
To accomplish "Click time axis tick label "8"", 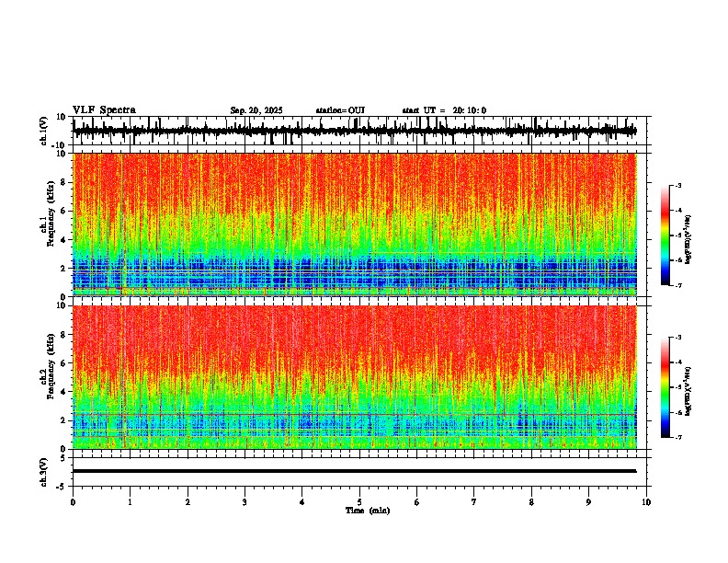I will [x=531, y=502].
